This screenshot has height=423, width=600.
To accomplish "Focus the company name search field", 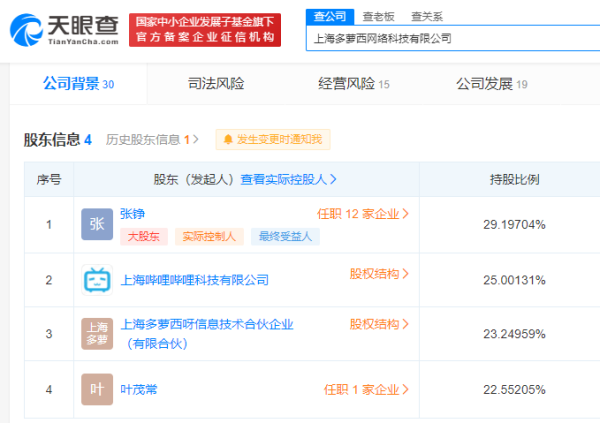I will [x=453, y=38].
